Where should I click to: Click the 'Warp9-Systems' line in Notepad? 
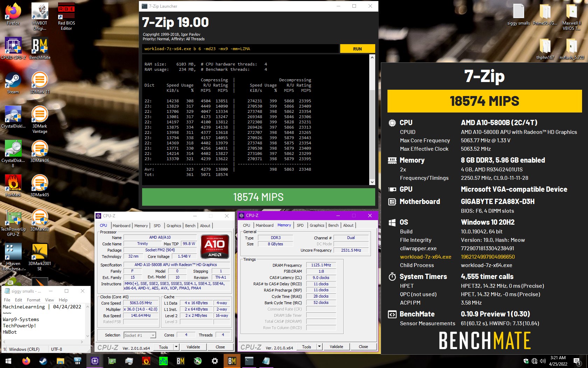pyautogui.click(x=21, y=319)
